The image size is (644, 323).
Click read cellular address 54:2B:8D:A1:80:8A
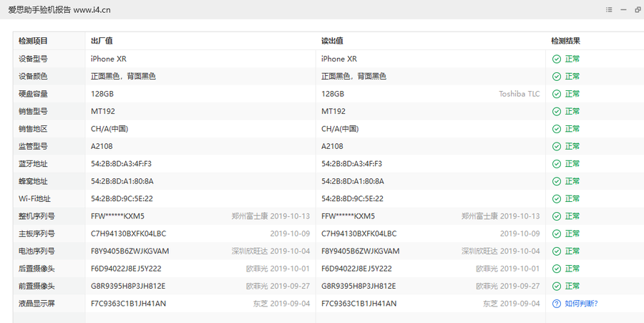pos(353,181)
